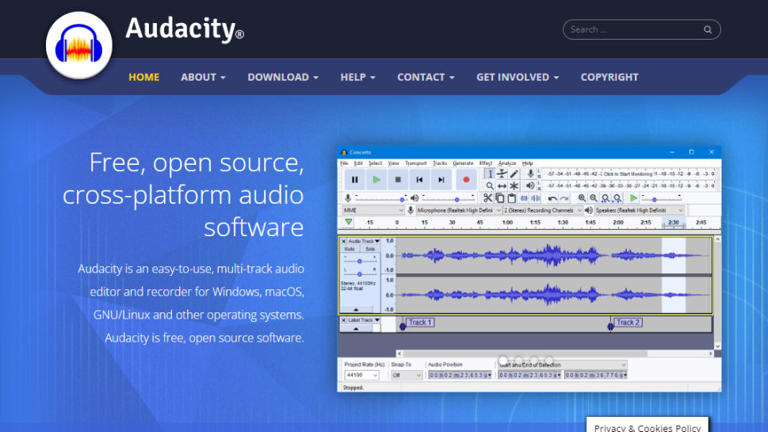
Task: Open the Privacy & Cookies Policy tab
Action: coord(648,425)
